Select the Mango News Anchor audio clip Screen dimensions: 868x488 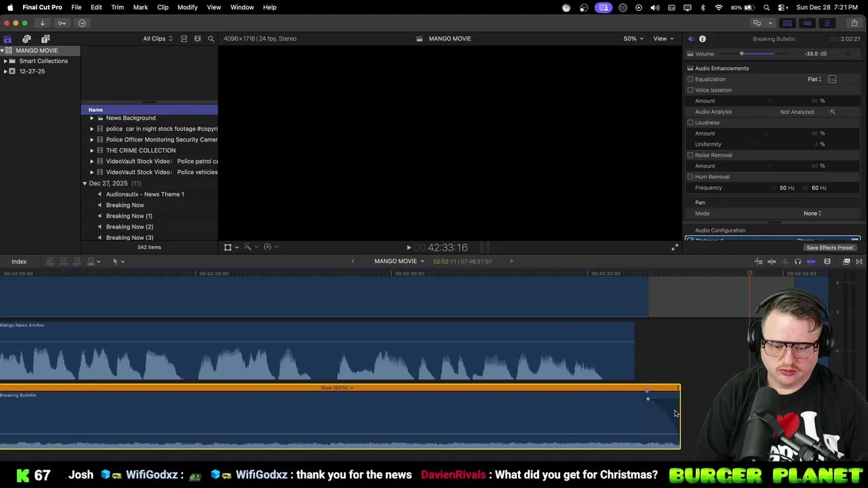click(317, 351)
